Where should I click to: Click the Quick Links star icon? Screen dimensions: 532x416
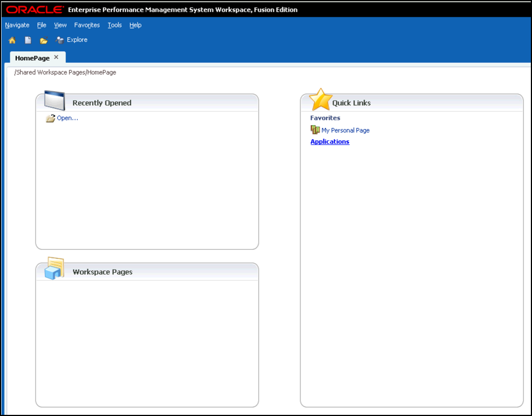(x=321, y=99)
